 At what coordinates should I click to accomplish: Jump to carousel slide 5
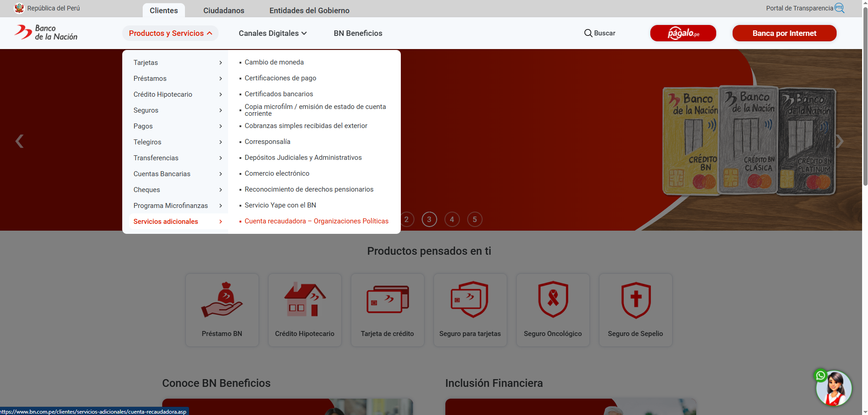point(474,219)
